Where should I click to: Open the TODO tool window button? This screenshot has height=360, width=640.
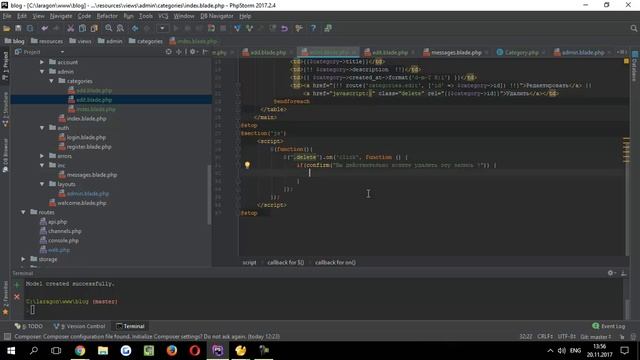pyautogui.click(x=29, y=326)
